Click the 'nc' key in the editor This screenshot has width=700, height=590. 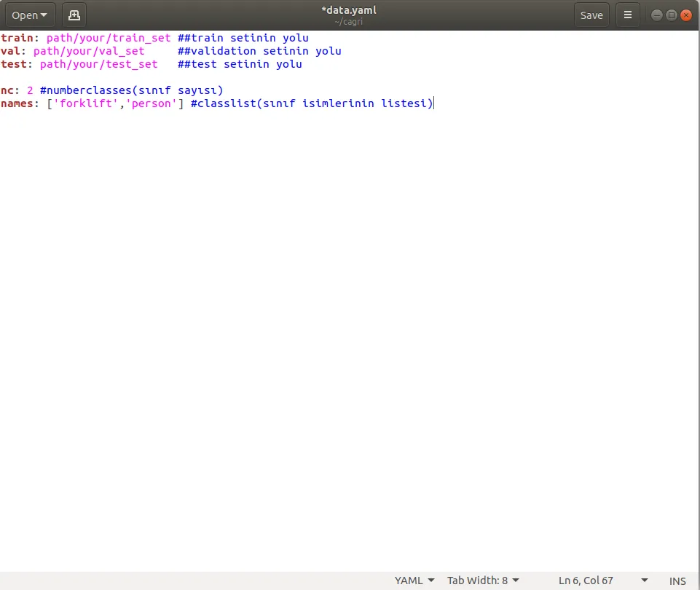7,90
